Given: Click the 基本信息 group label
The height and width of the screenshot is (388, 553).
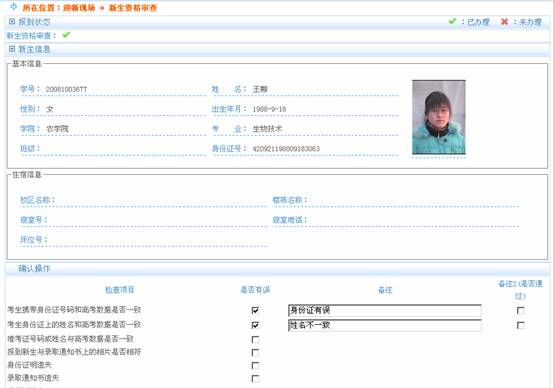Looking at the screenshot, I should [x=27, y=63].
